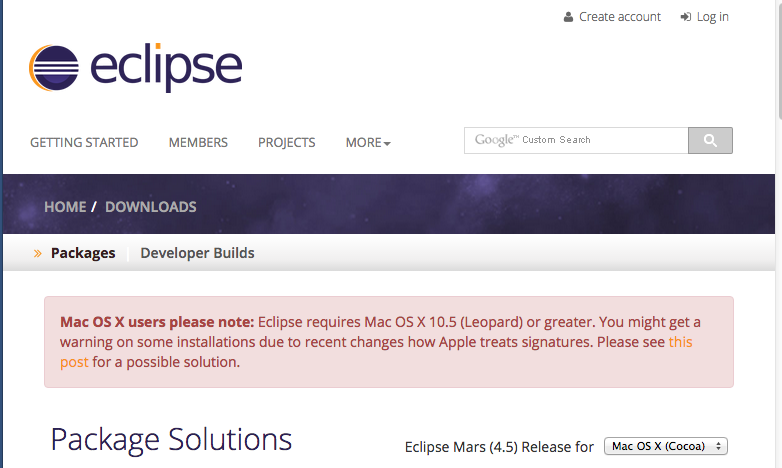Open the Projects menu item
782x468 pixels.
coord(286,143)
